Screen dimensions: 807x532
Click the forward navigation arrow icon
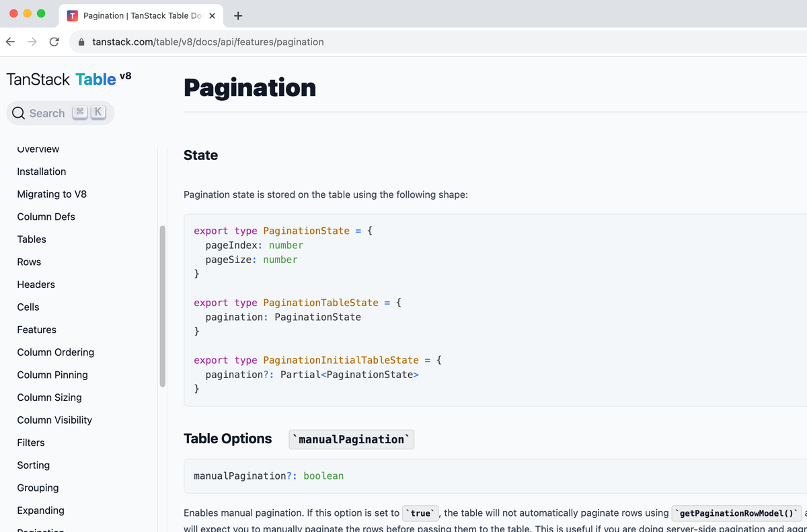[x=32, y=42]
